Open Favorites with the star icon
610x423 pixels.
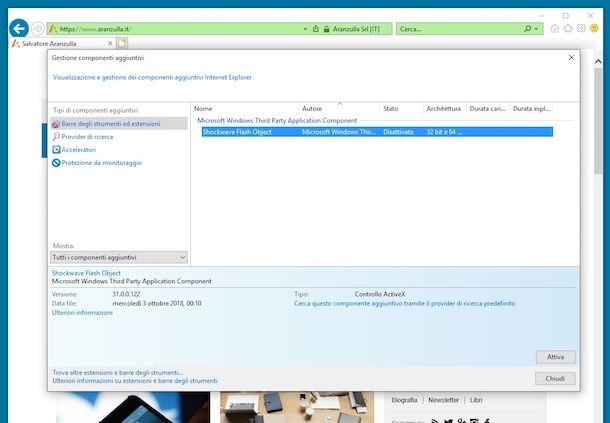coord(568,28)
